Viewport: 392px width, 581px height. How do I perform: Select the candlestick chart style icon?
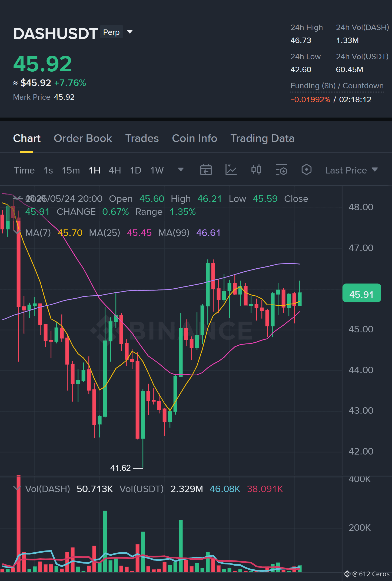(x=256, y=170)
